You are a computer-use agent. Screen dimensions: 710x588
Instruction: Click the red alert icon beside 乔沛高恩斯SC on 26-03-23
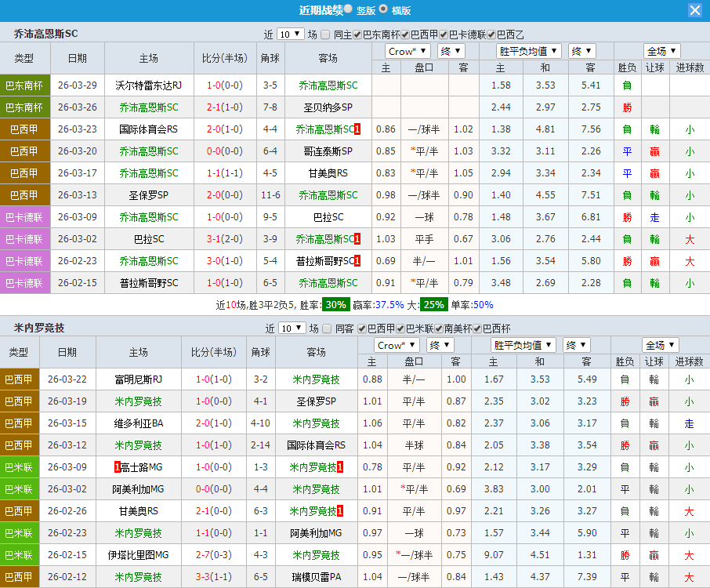click(355, 129)
